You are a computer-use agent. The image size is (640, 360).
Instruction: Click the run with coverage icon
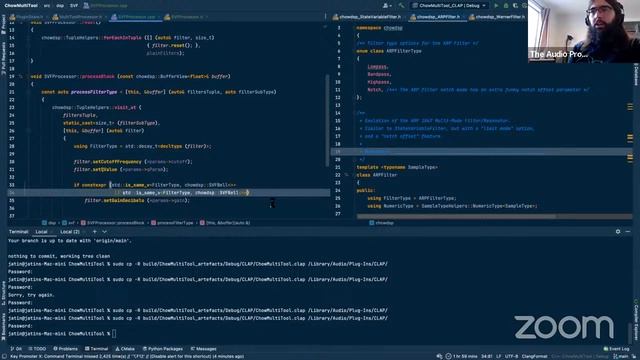pos(515,6)
